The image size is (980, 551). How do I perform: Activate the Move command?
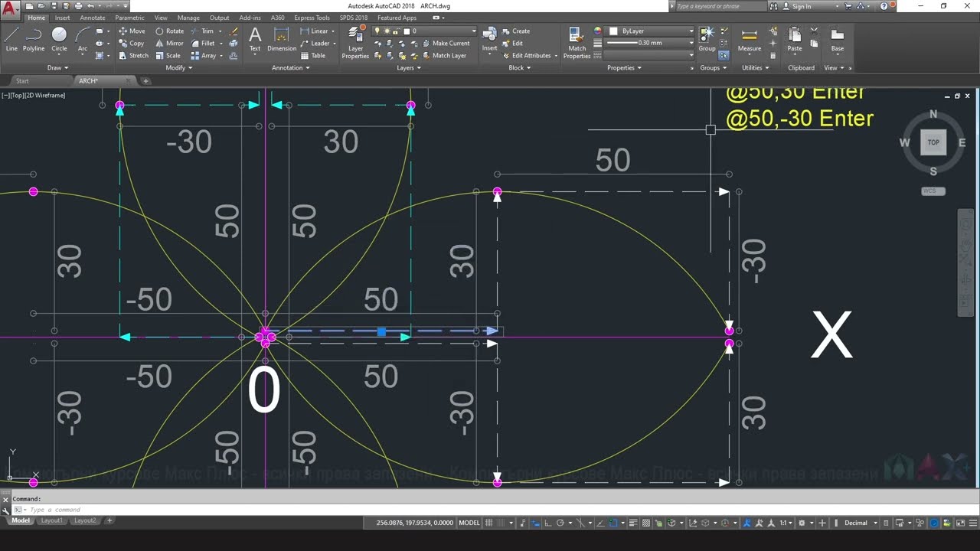(132, 31)
